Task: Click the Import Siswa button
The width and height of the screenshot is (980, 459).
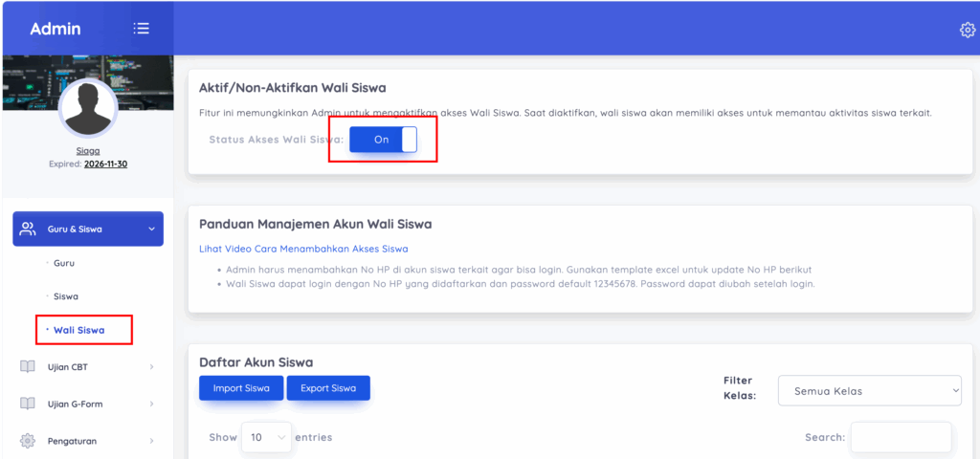Action: pyautogui.click(x=241, y=388)
